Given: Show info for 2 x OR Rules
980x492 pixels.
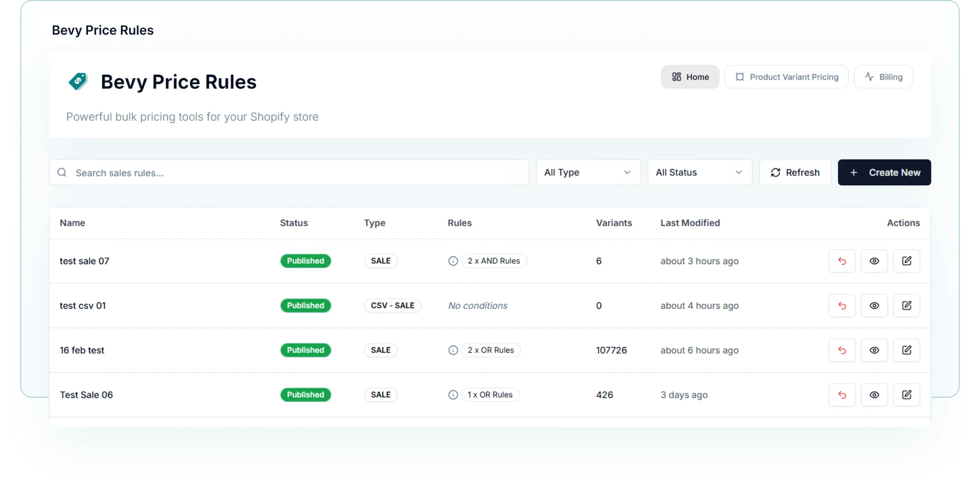Looking at the screenshot, I should click(x=453, y=350).
